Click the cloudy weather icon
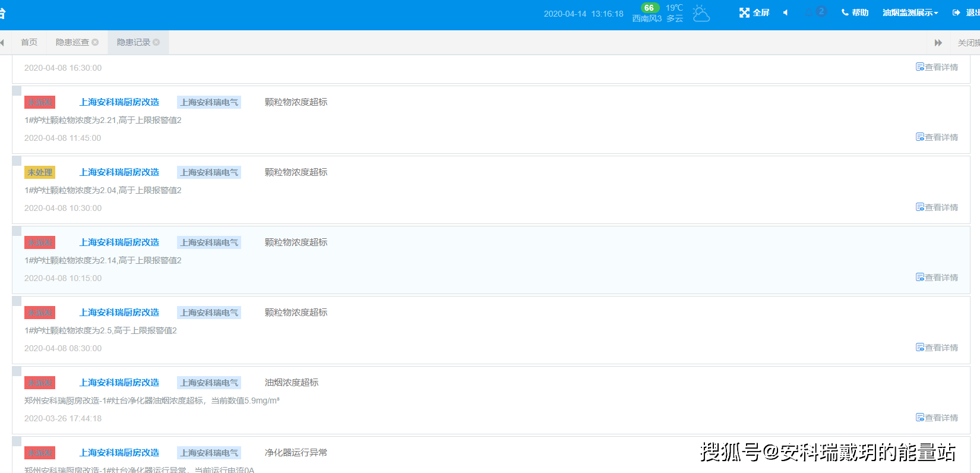Viewport: 980px width, 473px height. 701,13
